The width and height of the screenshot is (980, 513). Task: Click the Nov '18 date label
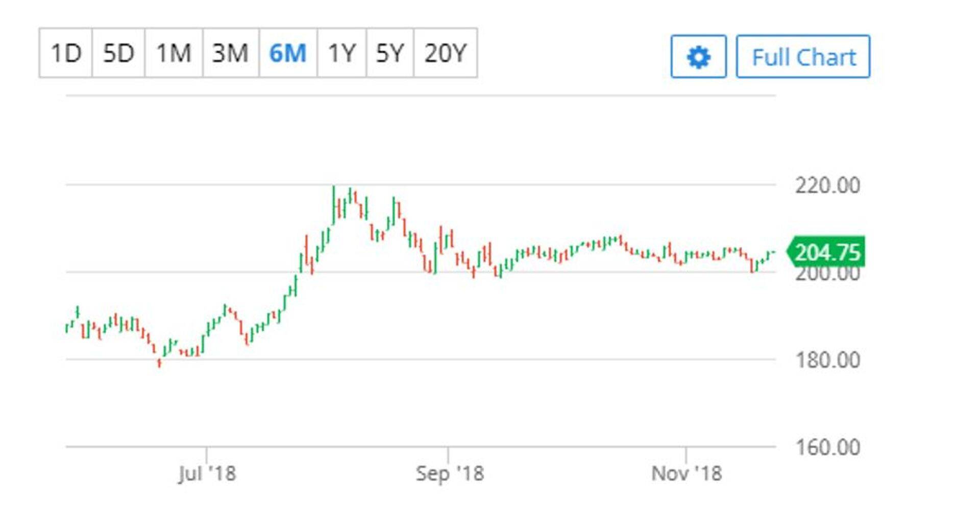click(687, 474)
